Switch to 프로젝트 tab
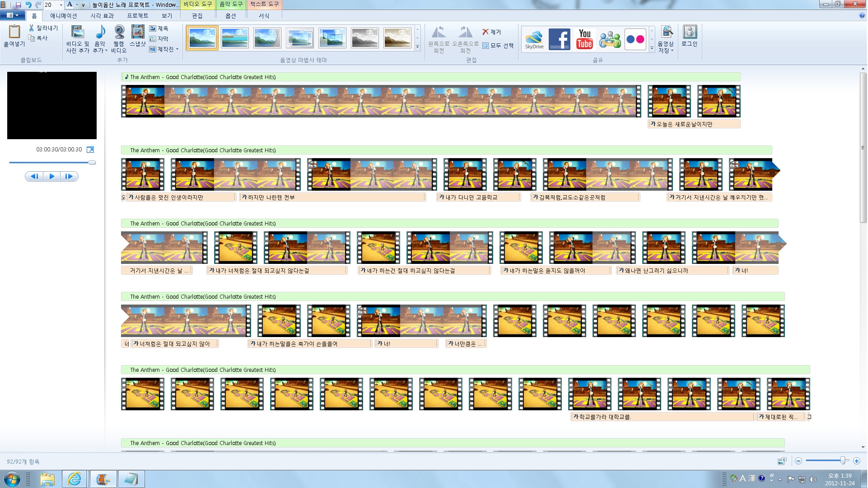This screenshot has height=488, width=868. (x=138, y=16)
